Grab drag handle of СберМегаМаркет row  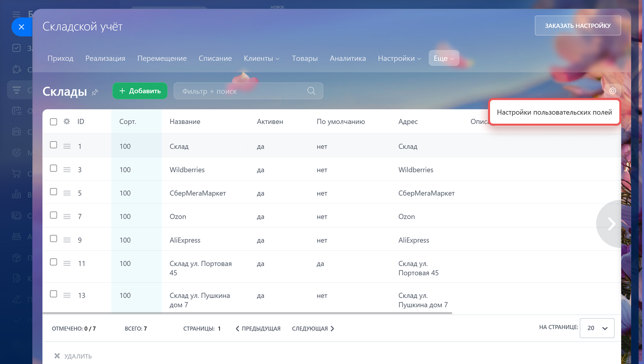[67, 193]
